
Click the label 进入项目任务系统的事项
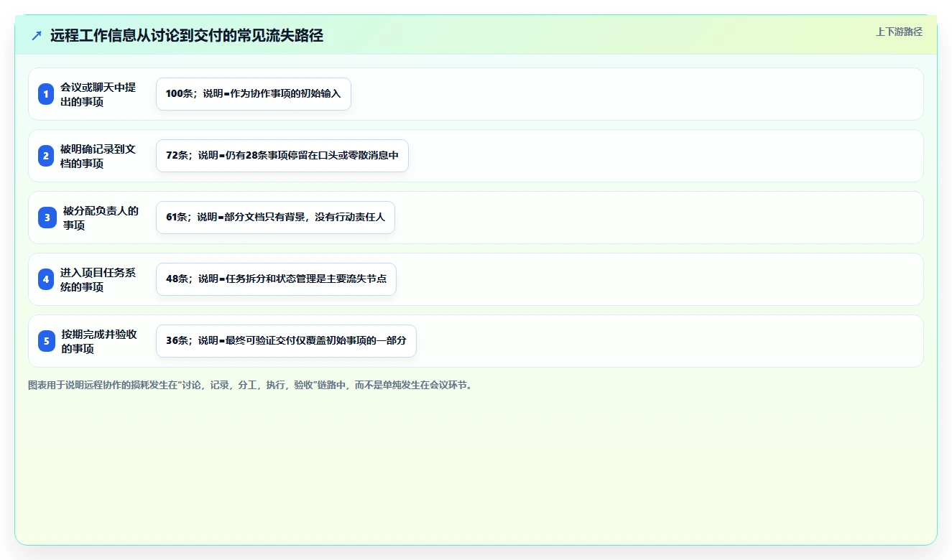98,279
